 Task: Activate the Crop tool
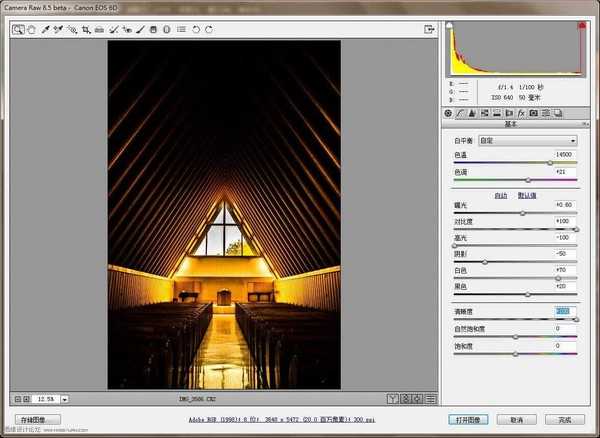click(84, 30)
